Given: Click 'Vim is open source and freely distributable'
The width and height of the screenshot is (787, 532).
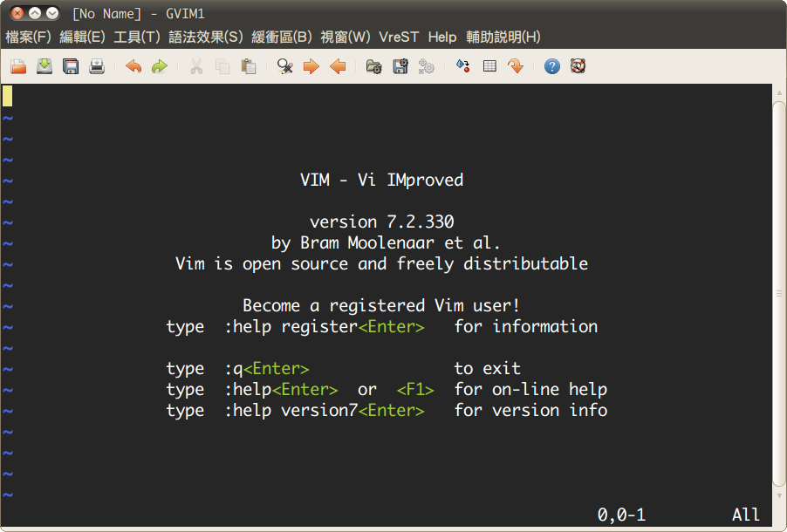Looking at the screenshot, I should coord(381,263).
